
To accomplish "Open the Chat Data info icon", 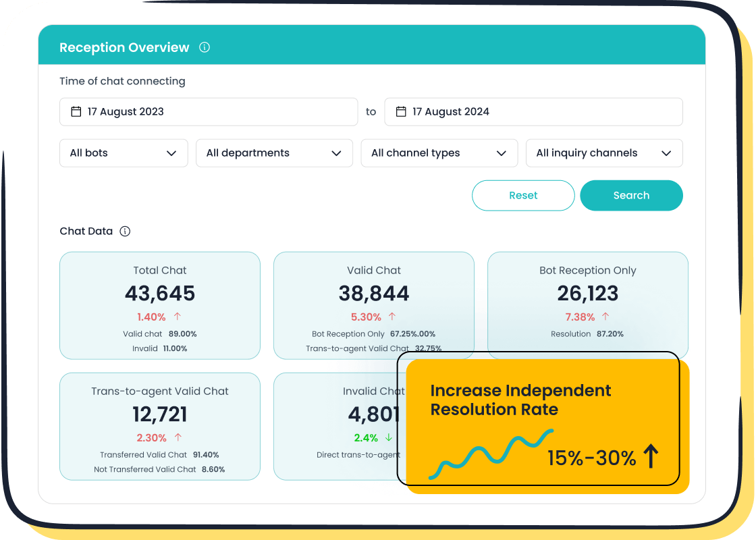I will [x=124, y=231].
